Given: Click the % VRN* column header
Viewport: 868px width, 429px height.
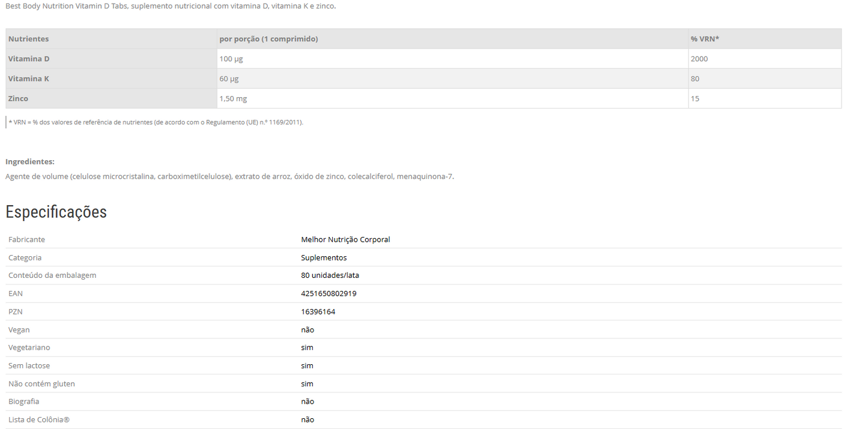Looking at the screenshot, I should click(x=705, y=39).
